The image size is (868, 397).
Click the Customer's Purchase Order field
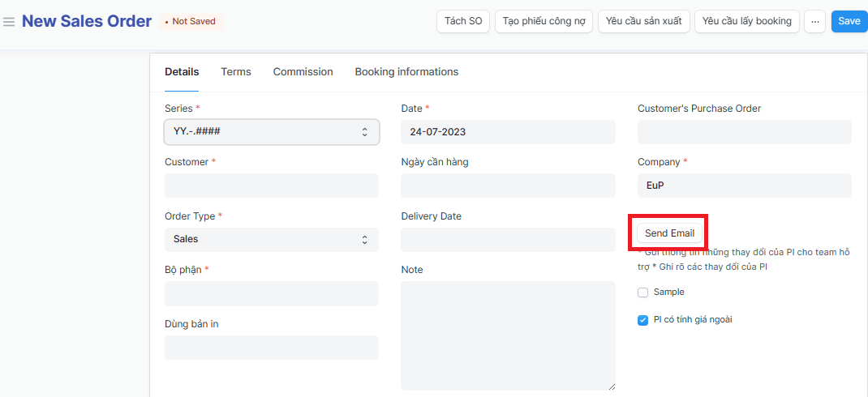pyautogui.click(x=744, y=132)
